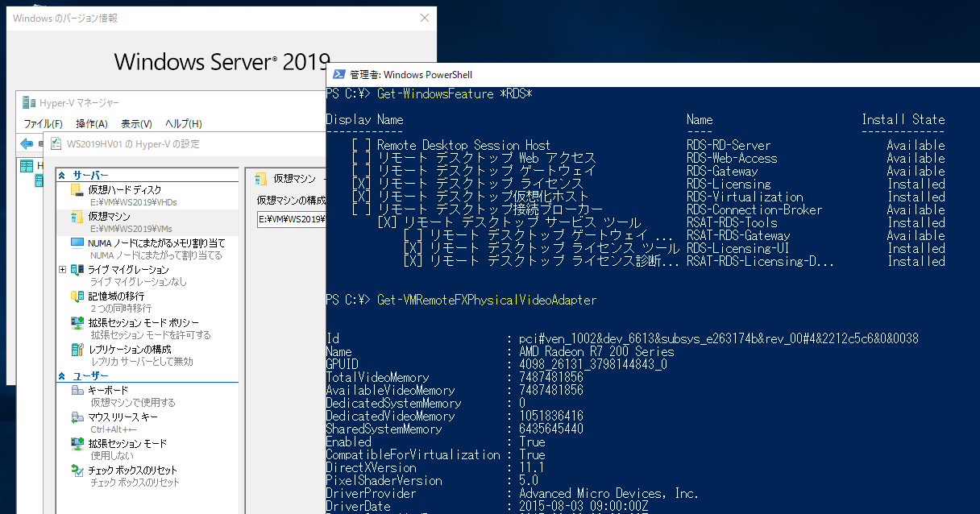Select the マウス リリース キー icon
This screenshot has width=980, height=514.
point(77,417)
